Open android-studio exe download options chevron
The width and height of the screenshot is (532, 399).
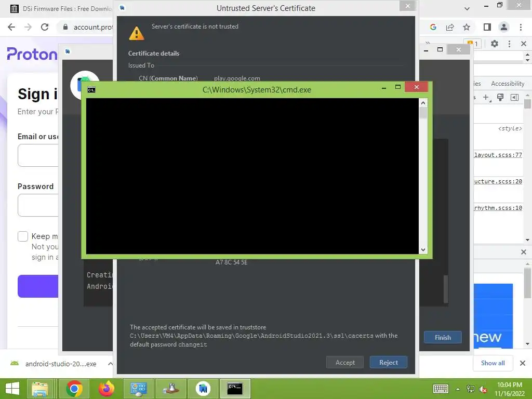coord(110,364)
